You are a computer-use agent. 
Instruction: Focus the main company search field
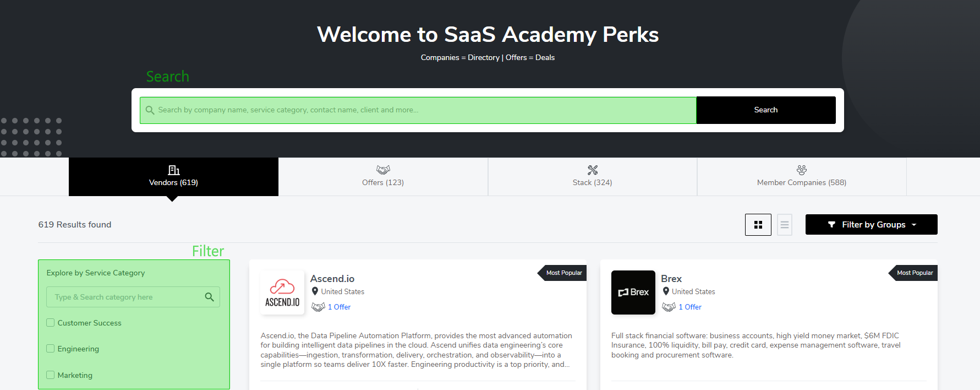(418, 110)
